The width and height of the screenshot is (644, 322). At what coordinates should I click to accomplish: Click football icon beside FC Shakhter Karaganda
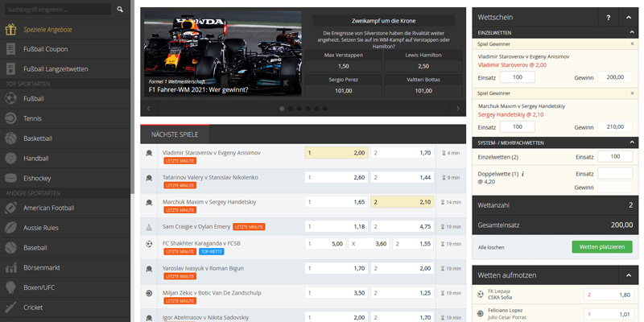149,244
